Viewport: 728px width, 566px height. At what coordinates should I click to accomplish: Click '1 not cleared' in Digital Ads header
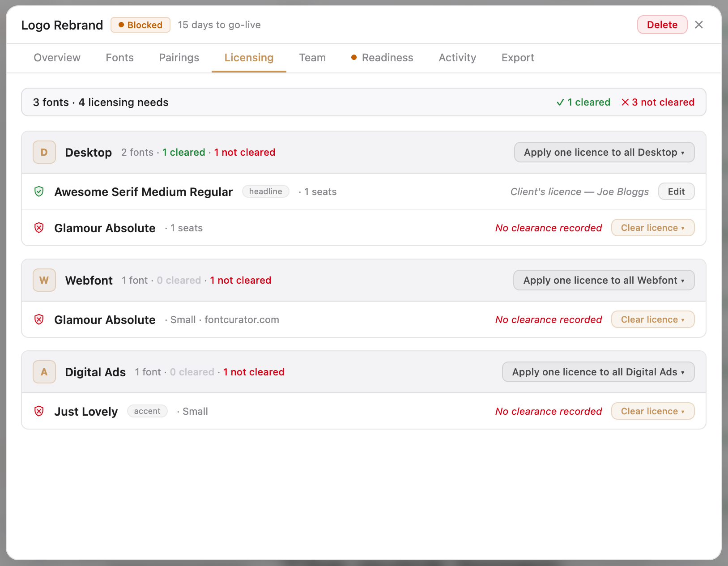click(x=254, y=372)
